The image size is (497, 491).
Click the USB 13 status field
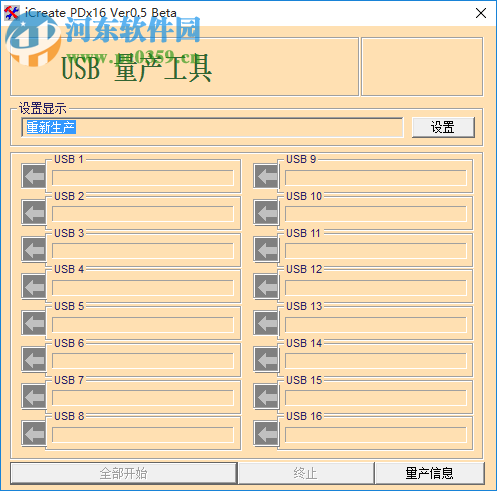pyautogui.click(x=376, y=325)
